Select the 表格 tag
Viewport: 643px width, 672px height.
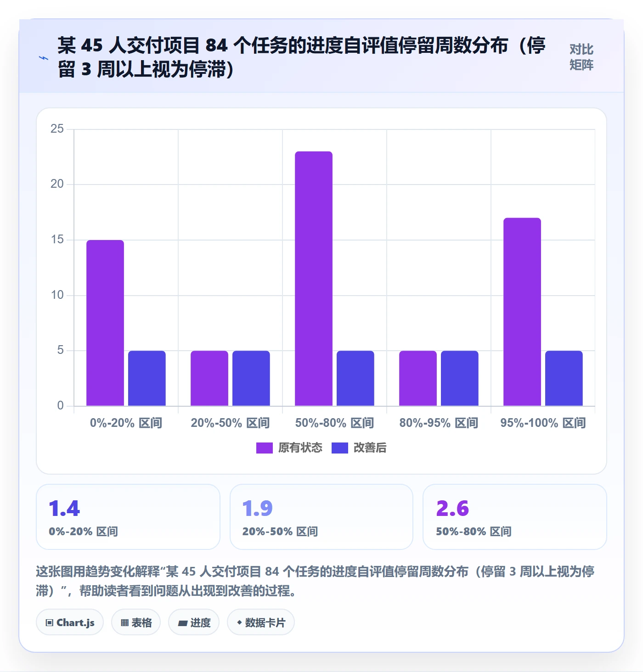[136, 622]
